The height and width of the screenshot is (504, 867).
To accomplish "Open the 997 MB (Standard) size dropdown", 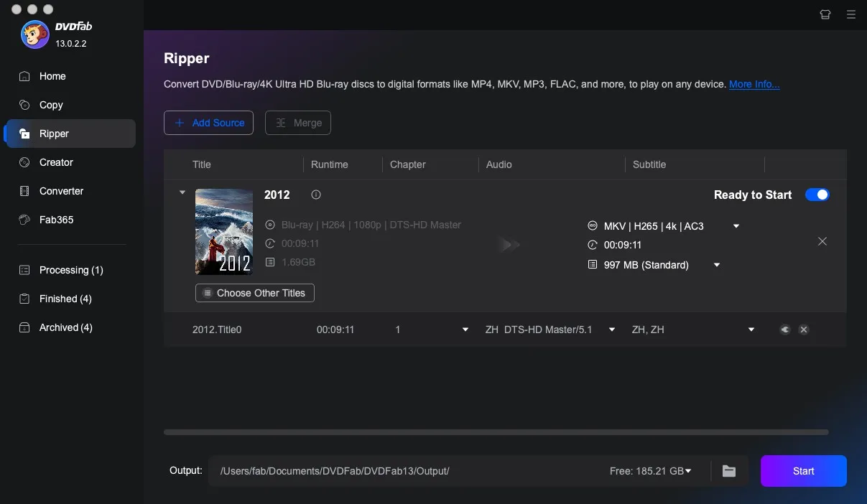I will [x=715, y=265].
